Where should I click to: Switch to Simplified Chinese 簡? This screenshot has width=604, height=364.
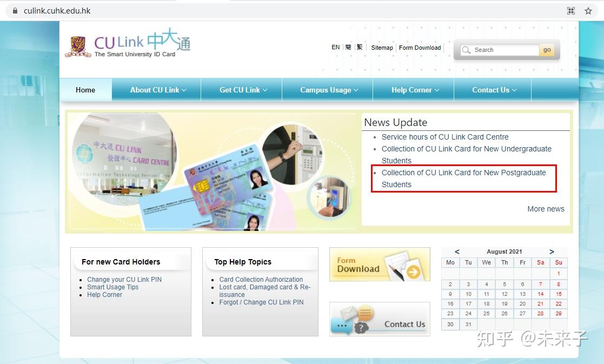click(x=348, y=47)
